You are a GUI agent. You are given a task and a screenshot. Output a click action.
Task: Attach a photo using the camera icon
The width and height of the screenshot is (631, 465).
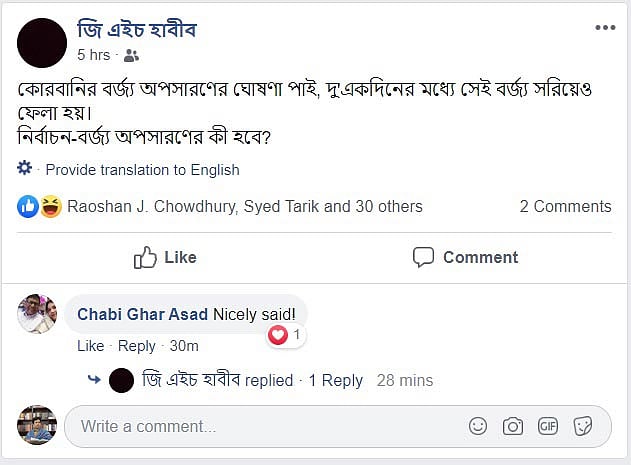pos(513,427)
